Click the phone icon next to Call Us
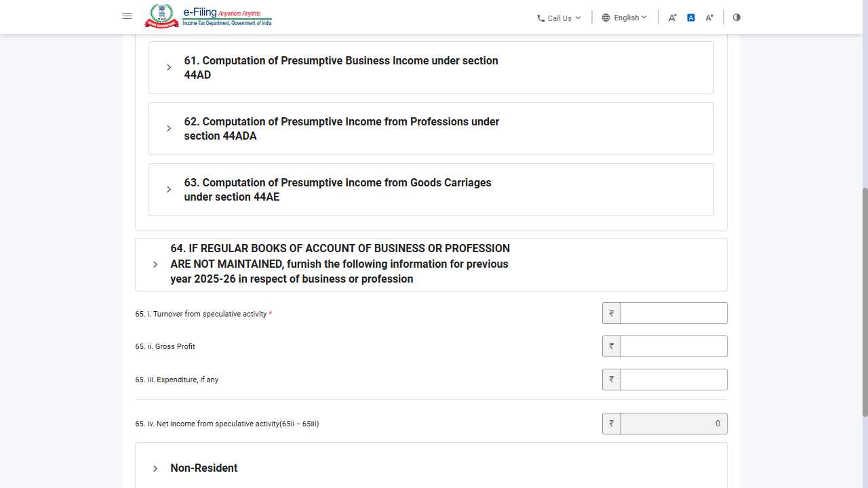 click(541, 18)
